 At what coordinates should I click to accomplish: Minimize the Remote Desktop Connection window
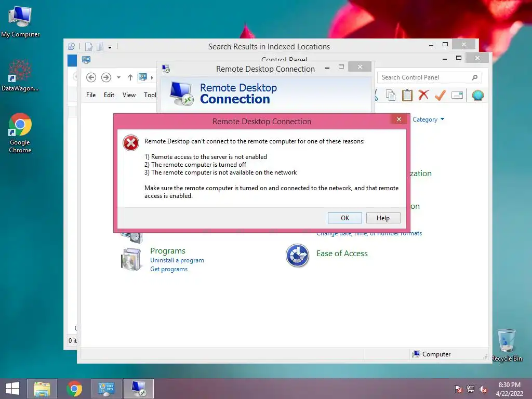pyautogui.click(x=327, y=68)
